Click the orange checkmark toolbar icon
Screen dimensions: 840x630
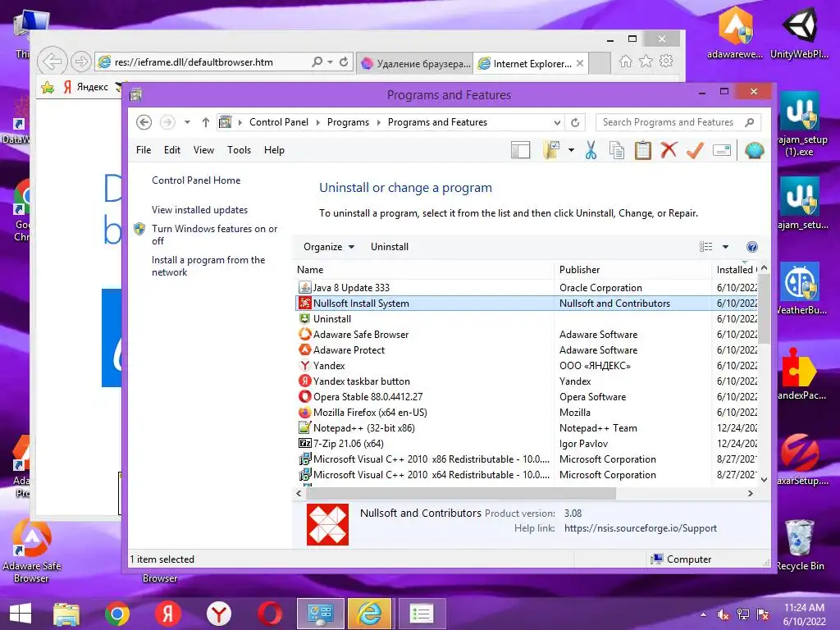tap(695, 151)
